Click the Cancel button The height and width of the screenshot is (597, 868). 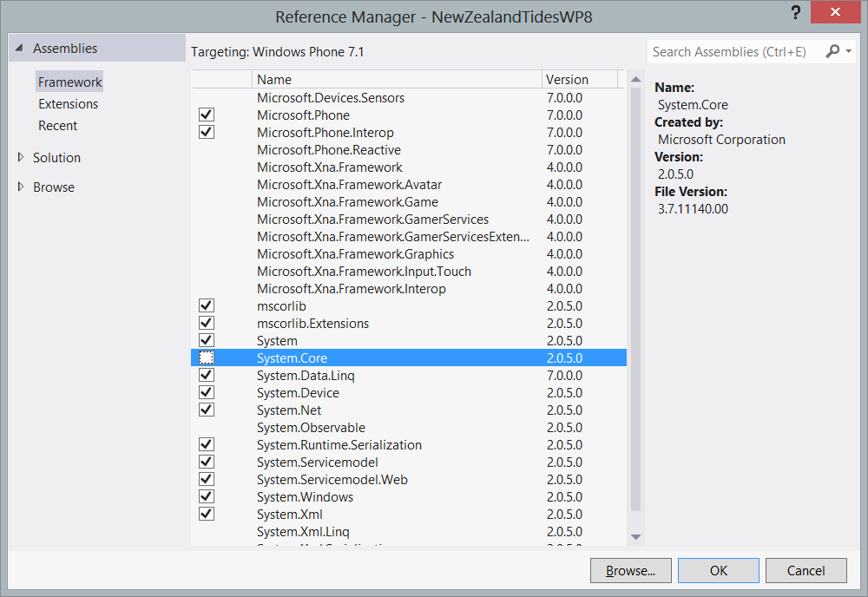(806, 570)
